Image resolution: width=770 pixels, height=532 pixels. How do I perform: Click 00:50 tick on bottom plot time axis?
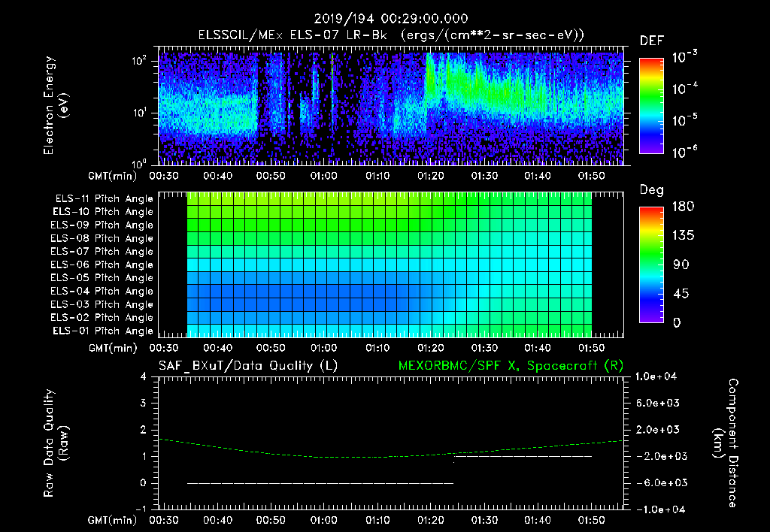pyautogui.click(x=271, y=520)
